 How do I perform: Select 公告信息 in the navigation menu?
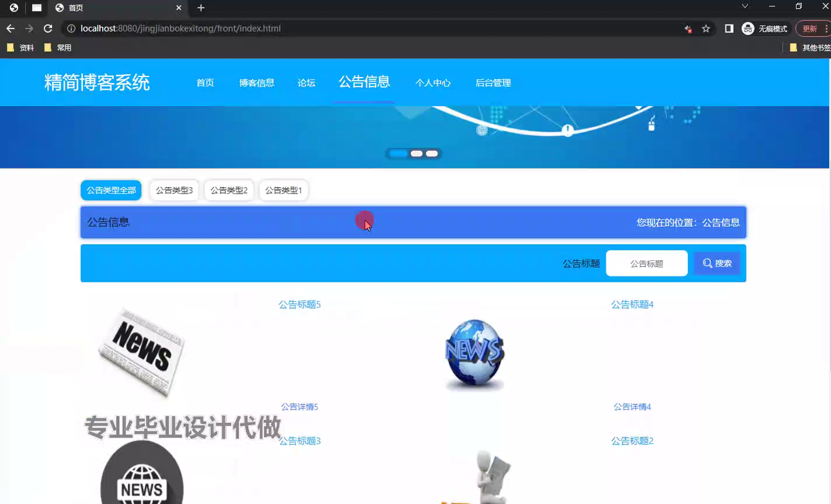click(364, 82)
